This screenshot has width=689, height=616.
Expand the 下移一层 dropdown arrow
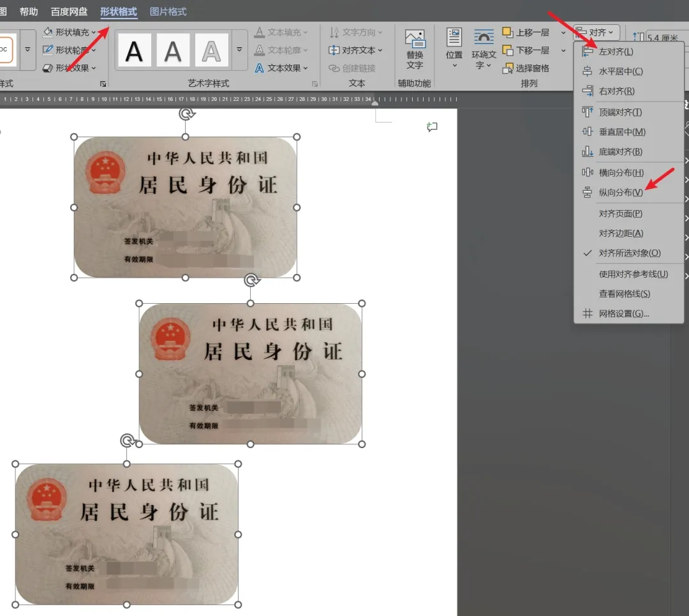click(563, 50)
